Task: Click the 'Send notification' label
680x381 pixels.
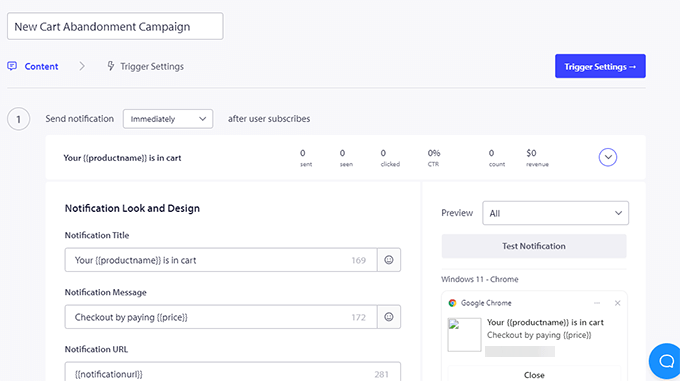Action: tap(79, 119)
